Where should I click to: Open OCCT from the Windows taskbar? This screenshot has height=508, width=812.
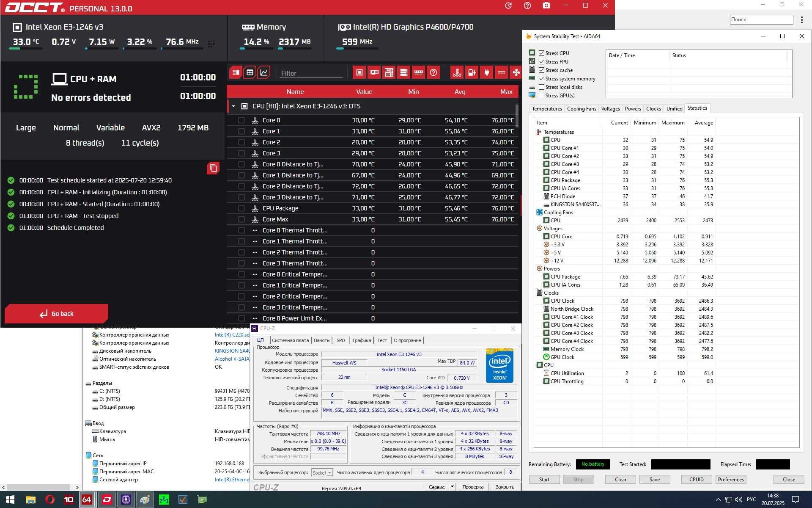pos(107,500)
